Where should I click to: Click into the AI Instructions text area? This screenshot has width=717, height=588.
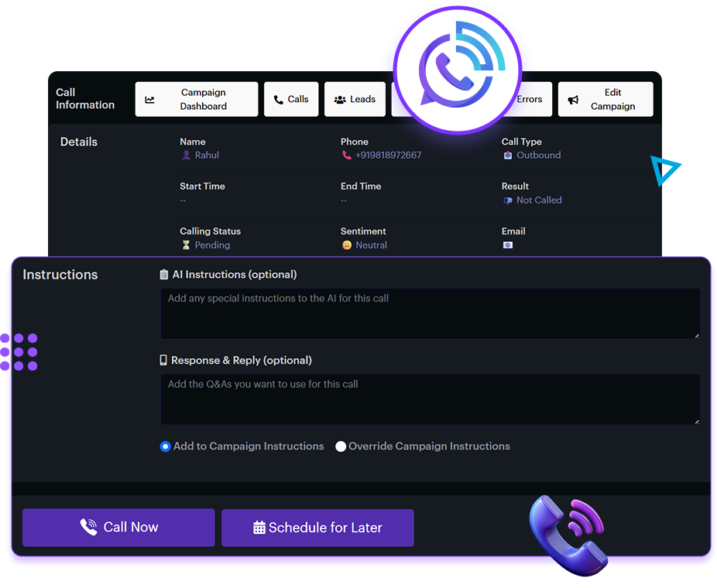click(430, 313)
